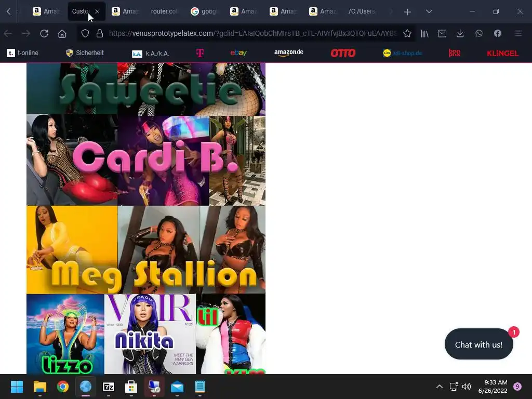Screen dimensions: 532x399
Task: Show hidden system tray icons
Action: (x=440, y=387)
